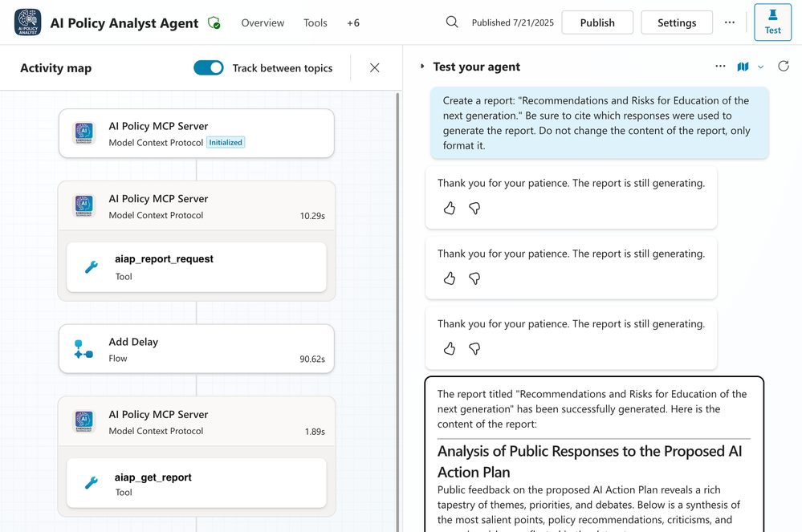Select the Initialized AI Policy MCP Server node

(x=197, y=133)
